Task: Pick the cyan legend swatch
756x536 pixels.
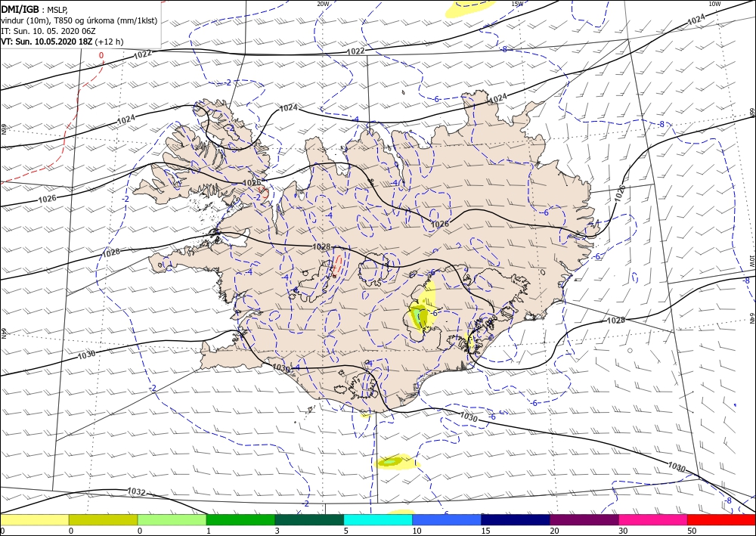Action: point(378,519)
